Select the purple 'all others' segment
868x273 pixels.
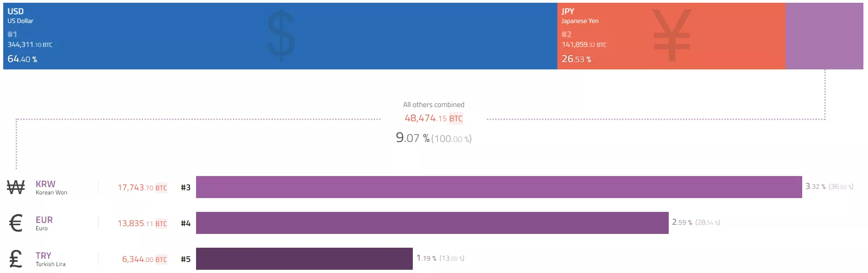[x=824, y=36]
